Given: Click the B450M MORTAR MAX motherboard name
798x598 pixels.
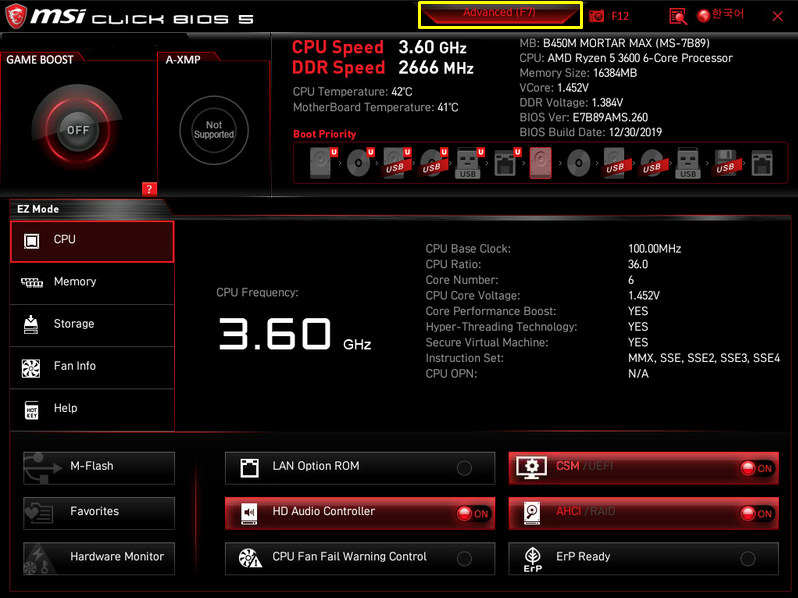Looking at the screenshot, I should coord(626,43).
